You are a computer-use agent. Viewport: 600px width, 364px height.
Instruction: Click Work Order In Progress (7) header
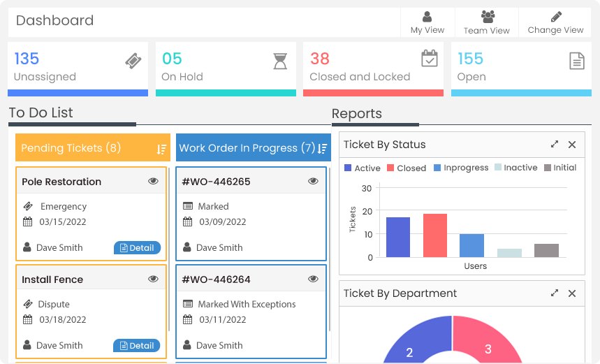click(x=254, y=147)
